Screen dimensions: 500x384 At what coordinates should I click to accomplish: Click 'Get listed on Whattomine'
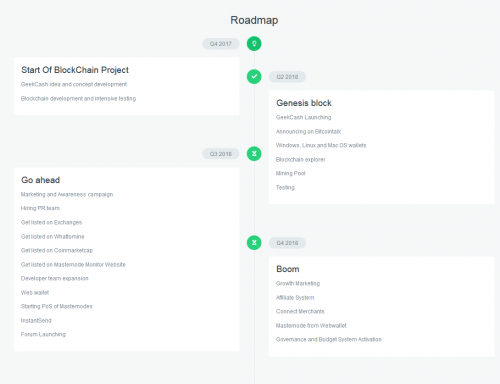53,236
